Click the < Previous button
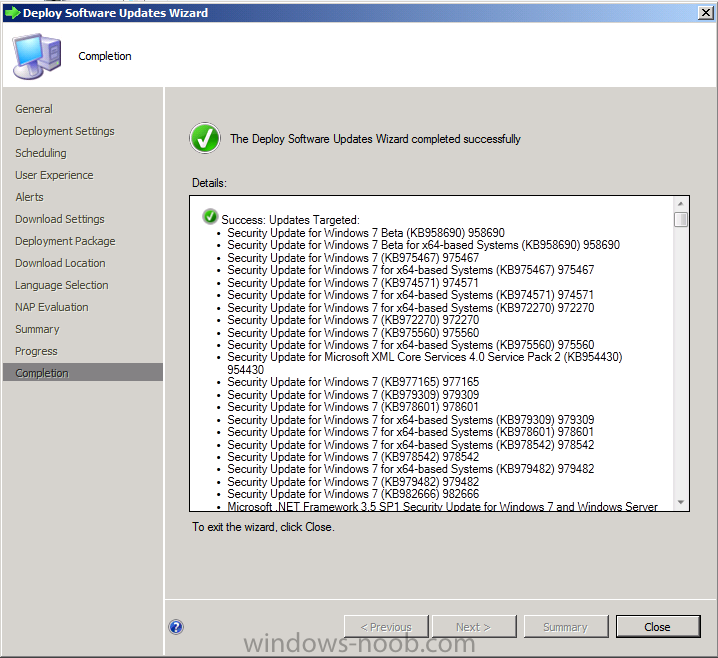 coord(386,626)
